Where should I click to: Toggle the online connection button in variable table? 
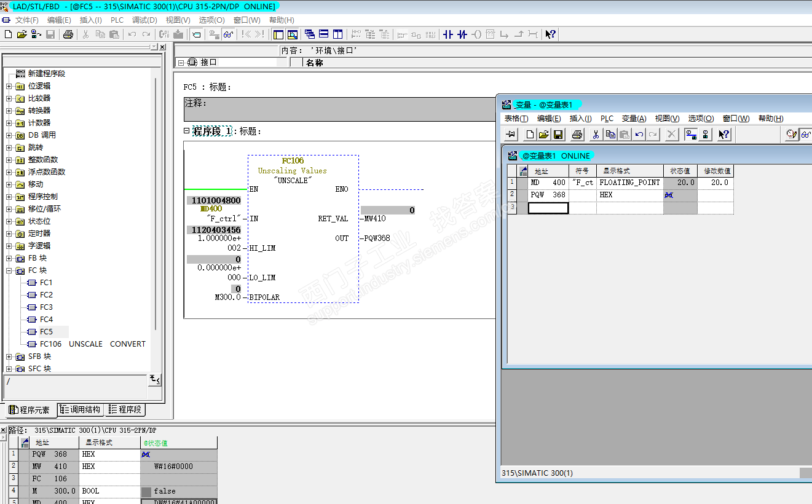pos(691,135)
